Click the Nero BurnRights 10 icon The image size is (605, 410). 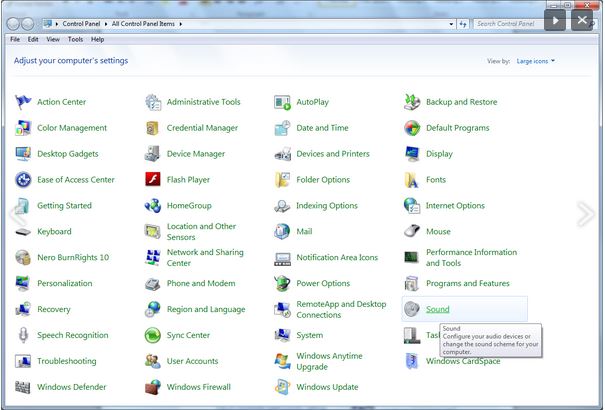point(23,257)
